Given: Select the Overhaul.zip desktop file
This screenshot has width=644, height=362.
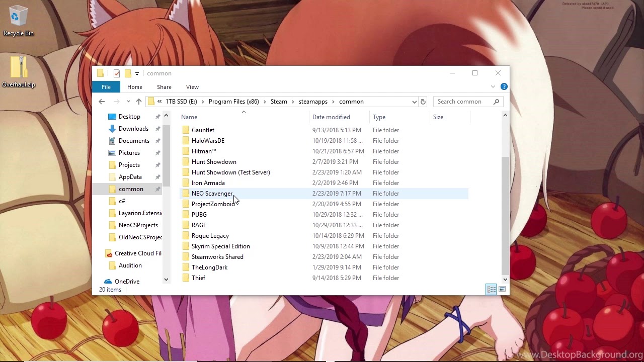Looking at the screenshot, I should (19, 71).
